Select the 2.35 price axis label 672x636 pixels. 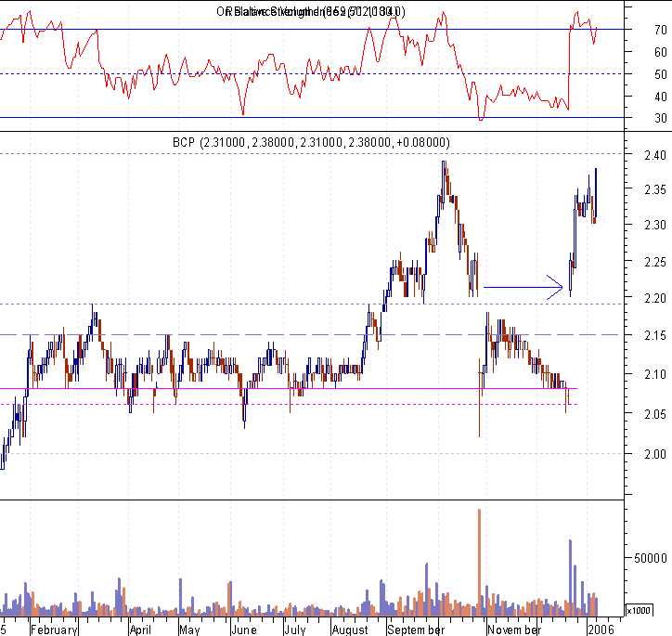(655, 189)
